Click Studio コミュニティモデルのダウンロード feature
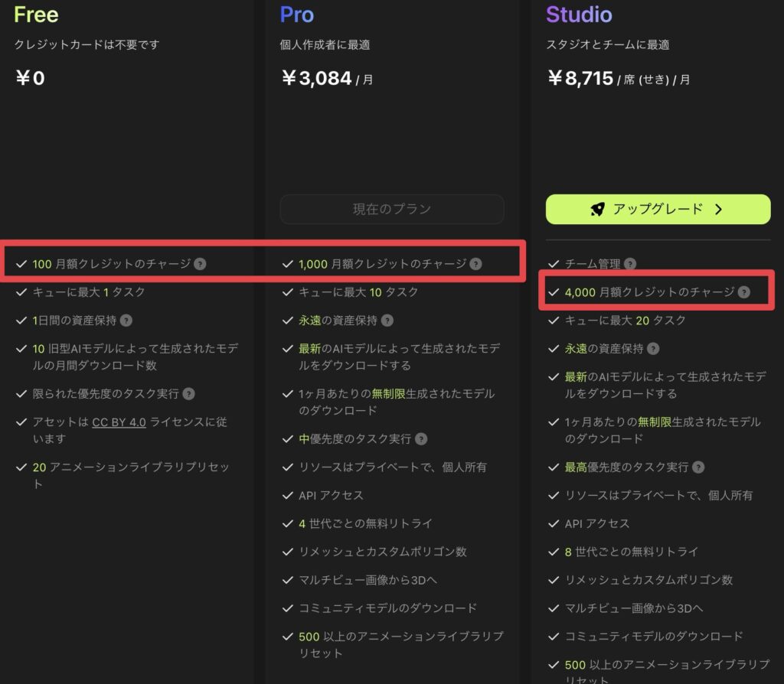Image resolution: width=784 pixels, height=684 pixels. click(654, 637)
